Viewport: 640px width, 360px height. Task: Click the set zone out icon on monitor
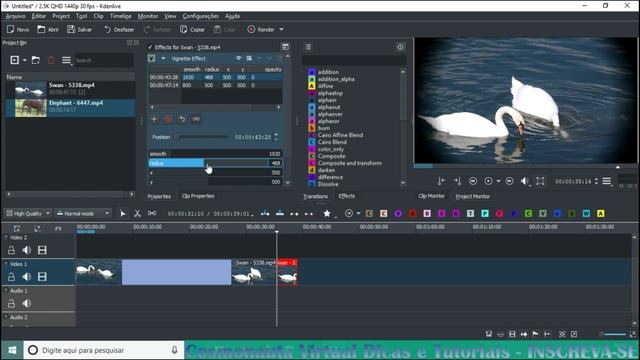pyautogui.click(x=457, y=181)
